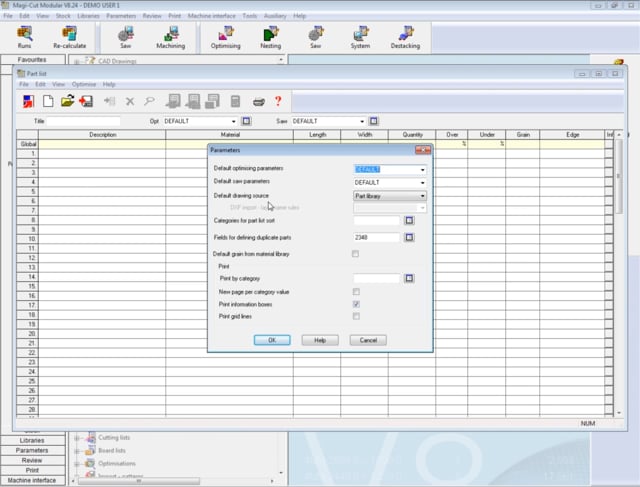Open the Saw DEFAULT dropdown in Part list
This screenshot has height=487, width=640.
click(x=362, y=121)
